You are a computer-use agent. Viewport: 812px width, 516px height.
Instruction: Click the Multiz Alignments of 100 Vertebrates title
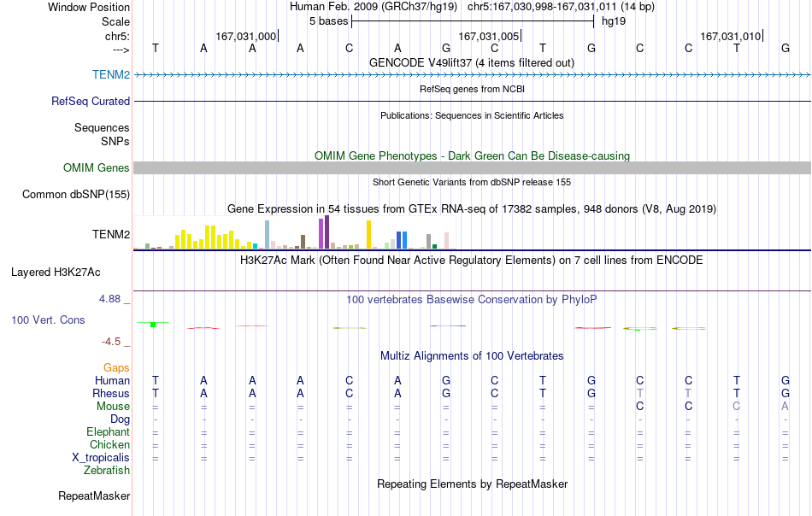[x=472, y=355]
